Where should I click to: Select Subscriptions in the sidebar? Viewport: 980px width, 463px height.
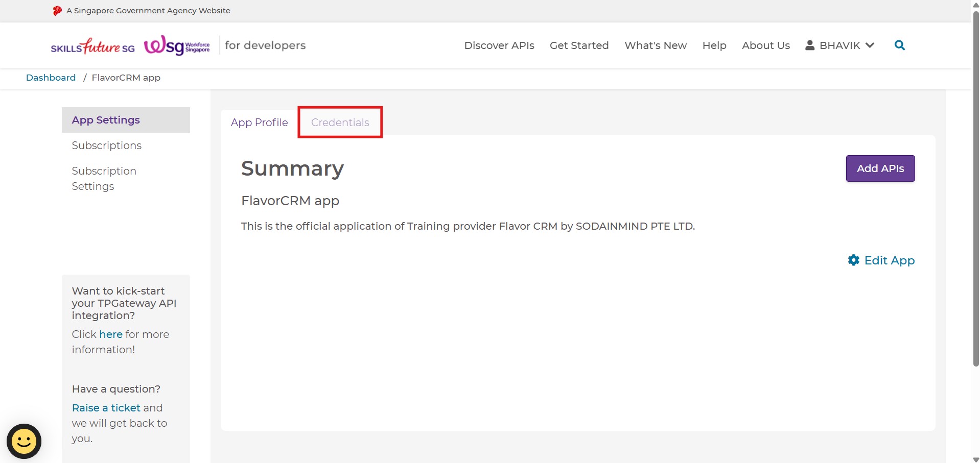click(106, 145)
